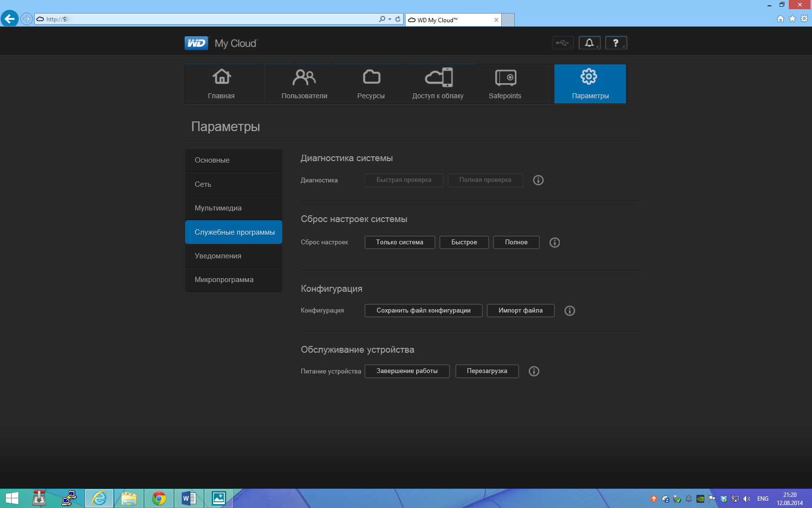Screen dimensions: 812x508
Task: Open the browser tools gear
Action: (x=804, y=19)
